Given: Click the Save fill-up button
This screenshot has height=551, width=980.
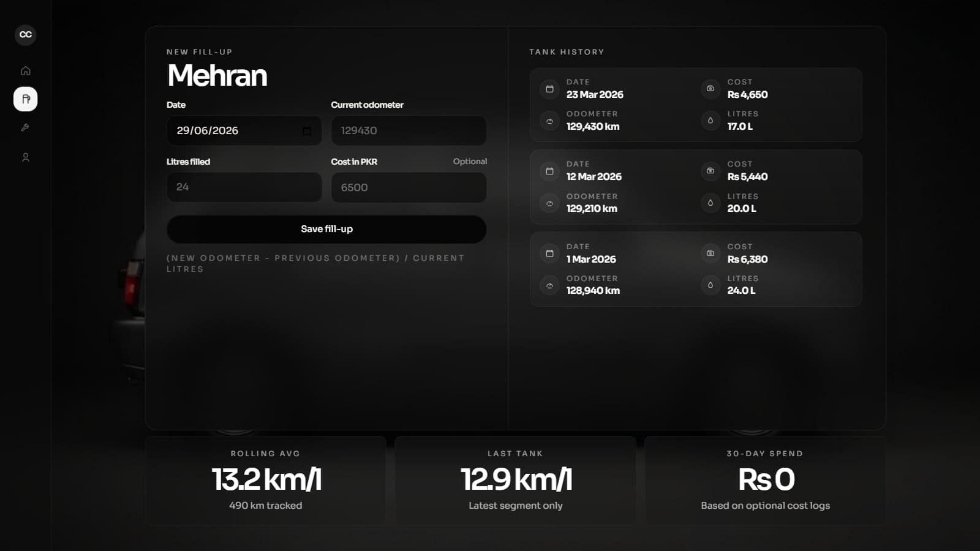Looking at the screenshot, I should [326, 229].
